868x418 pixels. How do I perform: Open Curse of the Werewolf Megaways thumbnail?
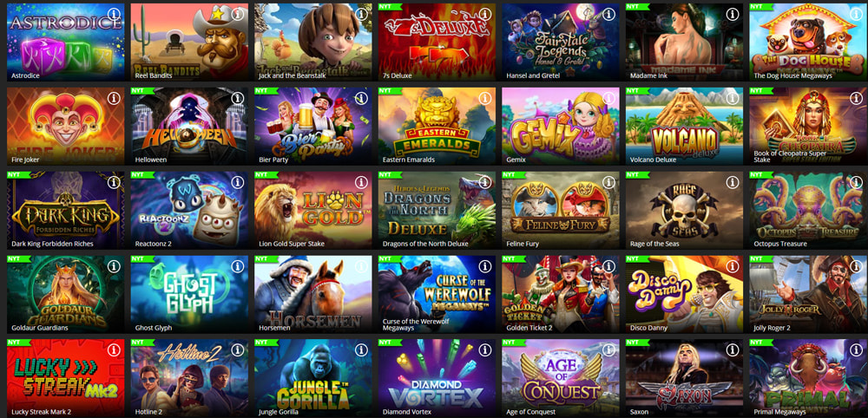(437, 294)
